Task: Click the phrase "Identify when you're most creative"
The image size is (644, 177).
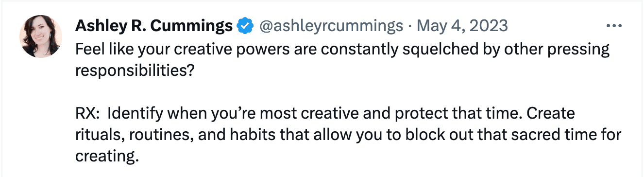Action: [x=221, y=114]
